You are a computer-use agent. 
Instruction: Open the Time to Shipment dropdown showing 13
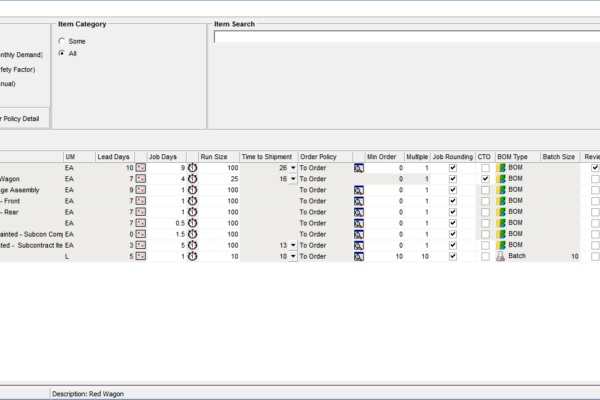(x=293, y=245)
